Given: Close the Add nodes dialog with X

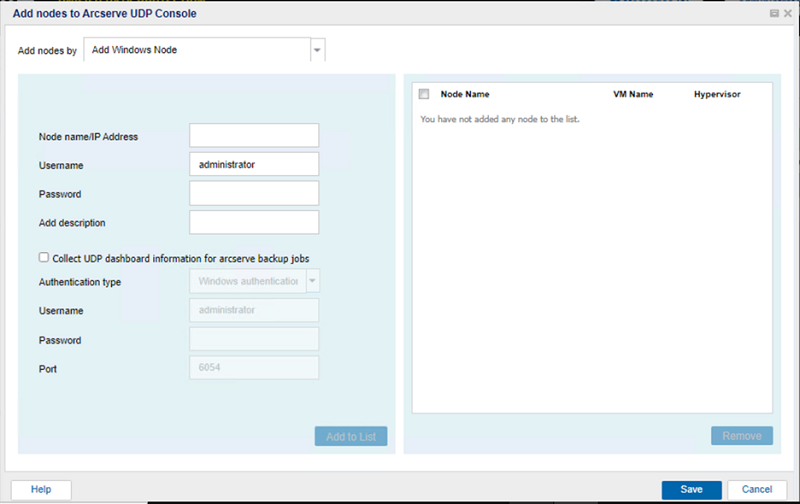Looking at the screenshot, I should pos(788,13).
